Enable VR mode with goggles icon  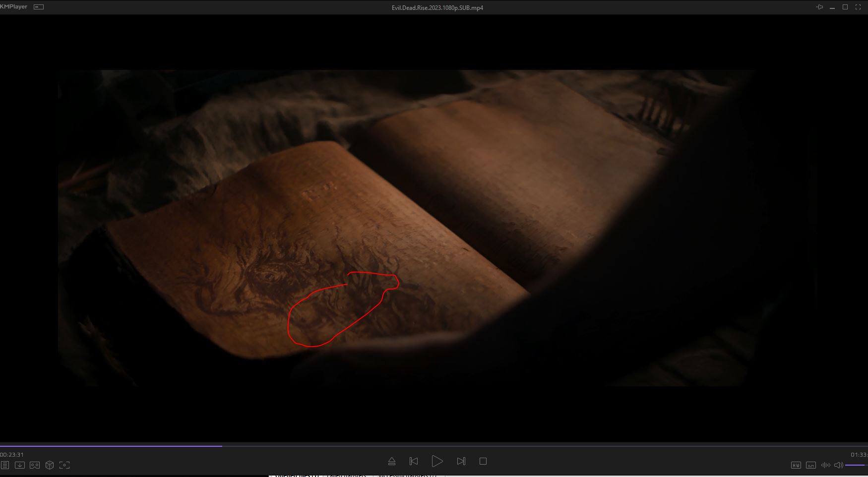(x=35, y=465)
